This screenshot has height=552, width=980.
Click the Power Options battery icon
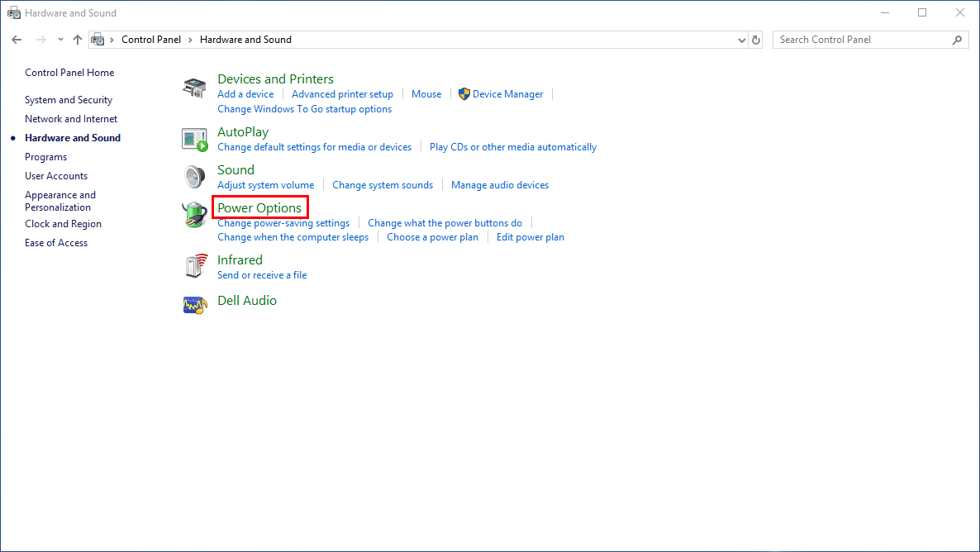[194, 215]
